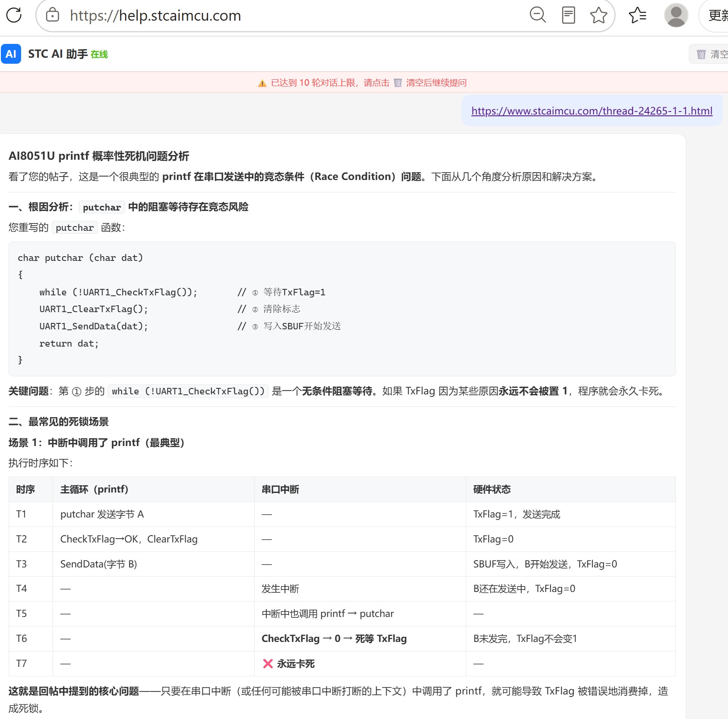Image resolution: width=728 pixels, height=719 pixels.
Task: Zoom out using the magnifier icon
Action: (x=538, y=15)
